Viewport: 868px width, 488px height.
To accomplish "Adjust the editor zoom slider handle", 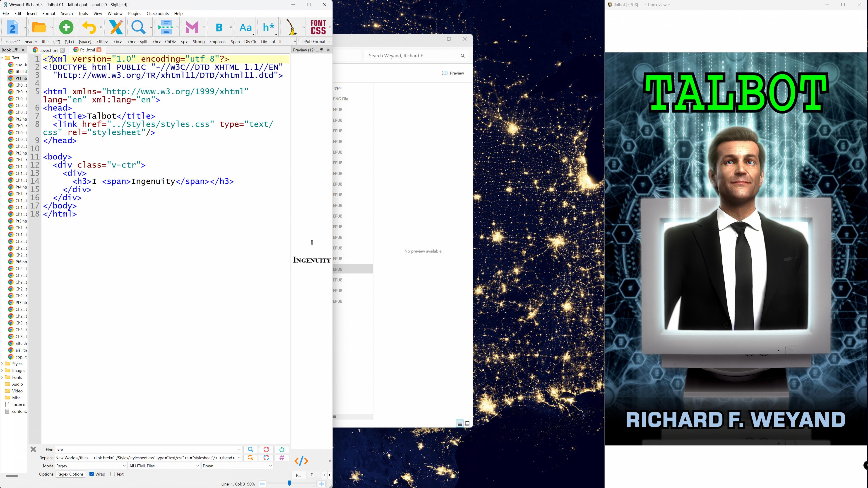I will 289,483.
